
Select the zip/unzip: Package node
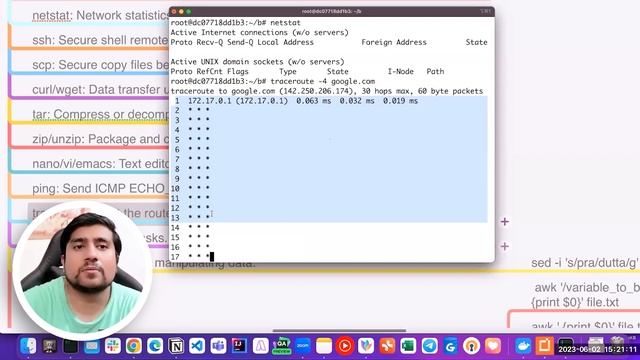point(100,139)
